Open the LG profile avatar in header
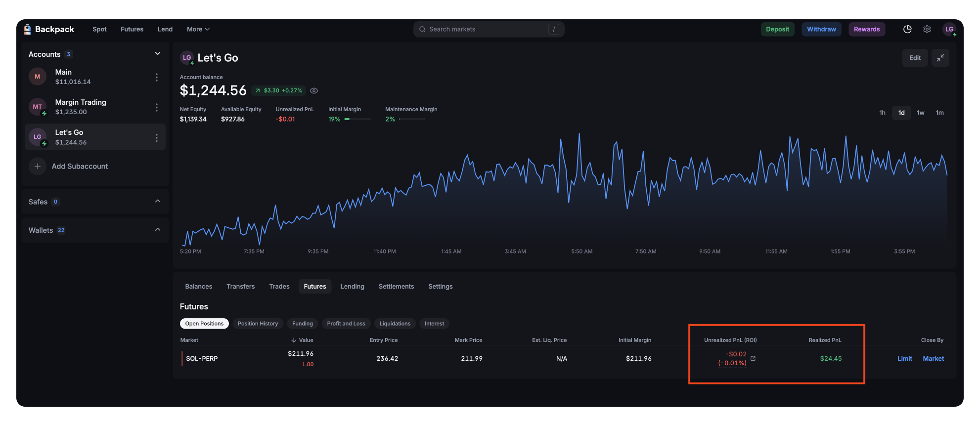Image resolution: width=980 pixels, height=426 pixels. pyautogui.click(x=949, y=29)
